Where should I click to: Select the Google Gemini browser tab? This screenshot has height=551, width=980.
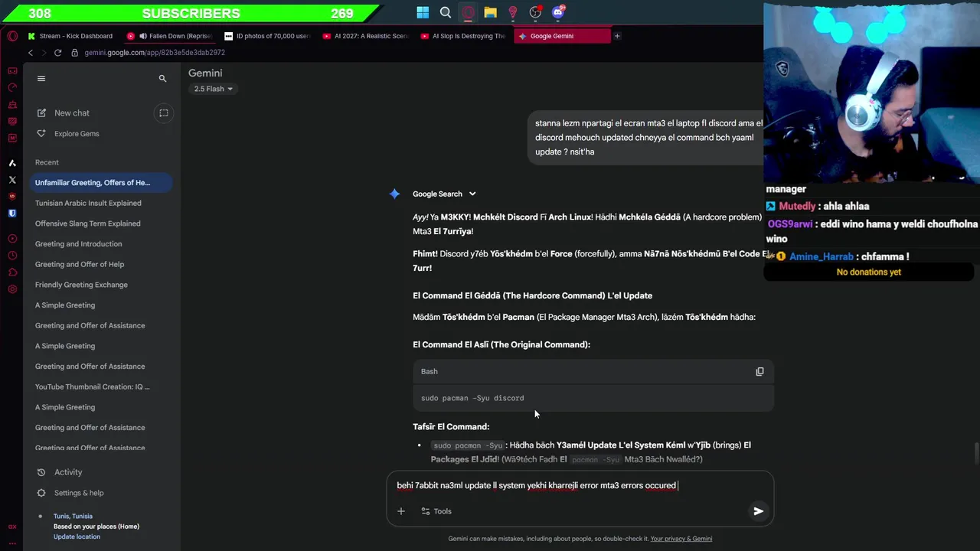coord(562,36)
